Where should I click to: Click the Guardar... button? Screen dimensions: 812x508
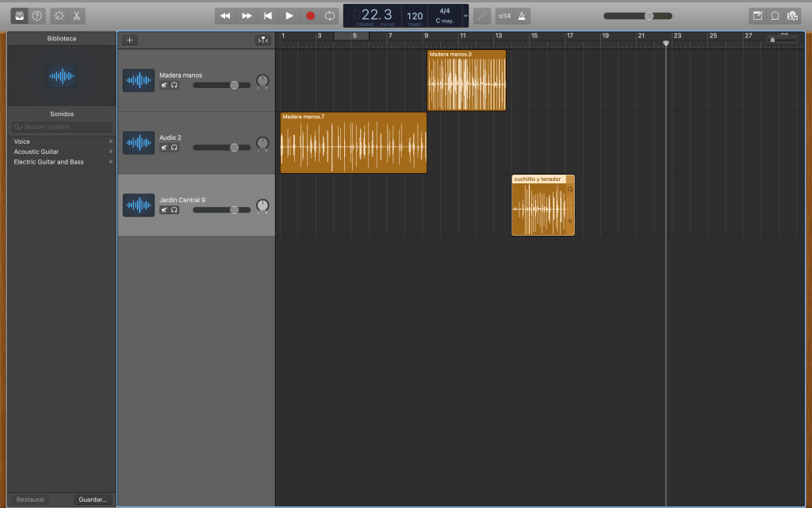point(93,499)
